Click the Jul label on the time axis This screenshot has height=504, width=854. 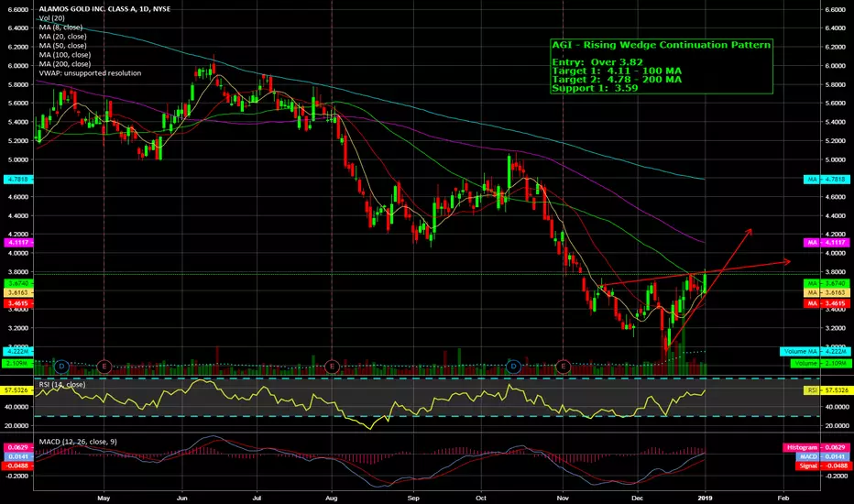coord(257,498)
